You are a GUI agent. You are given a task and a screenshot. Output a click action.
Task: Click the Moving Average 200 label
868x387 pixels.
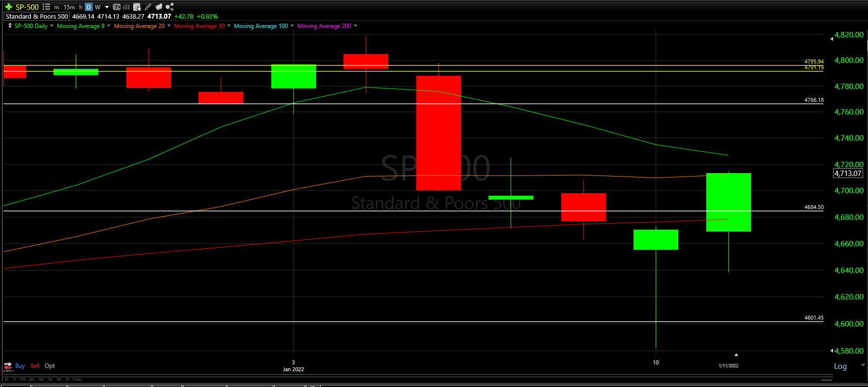324,26
